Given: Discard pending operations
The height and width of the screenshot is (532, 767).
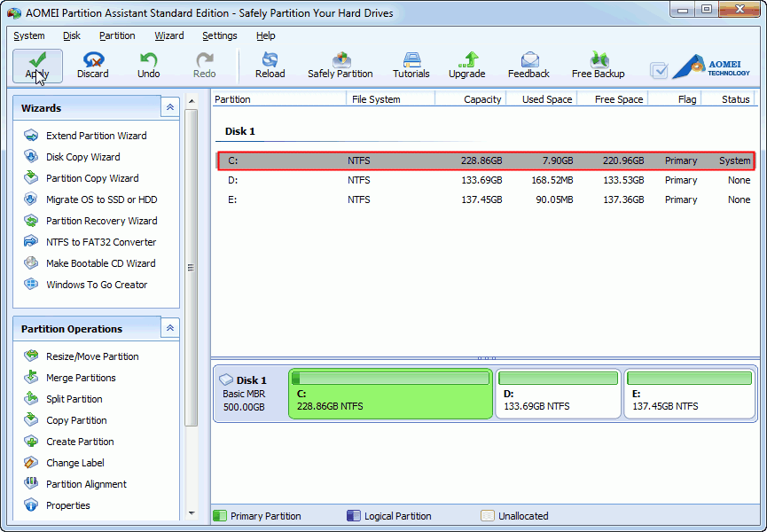Looking at the screenshot, I should click(x=93, y=66).
